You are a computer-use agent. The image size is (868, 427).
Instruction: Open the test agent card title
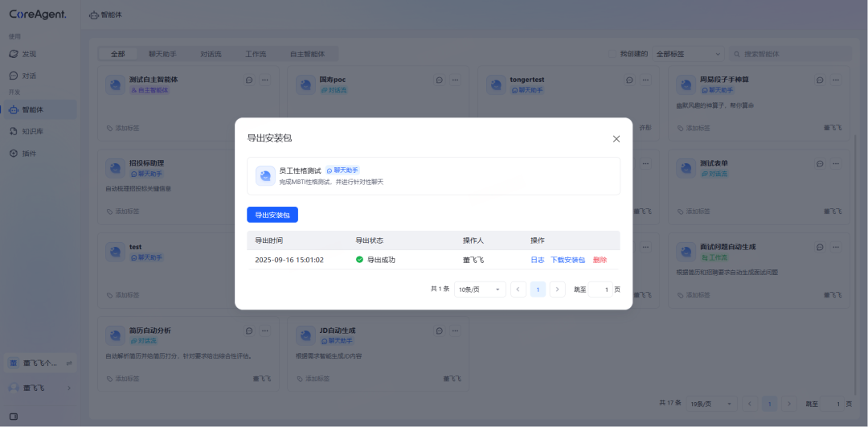pyautogui.click(x=136, y=247)
